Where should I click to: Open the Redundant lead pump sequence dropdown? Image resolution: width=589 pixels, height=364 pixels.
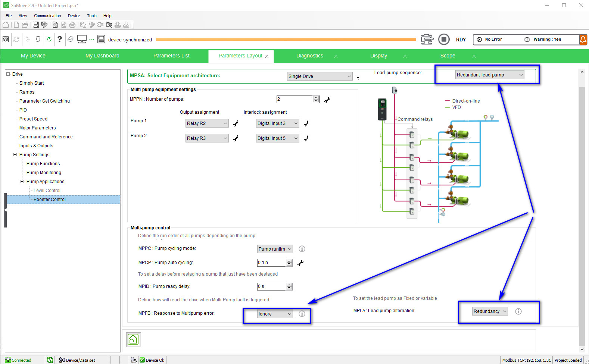coord(490,75)
